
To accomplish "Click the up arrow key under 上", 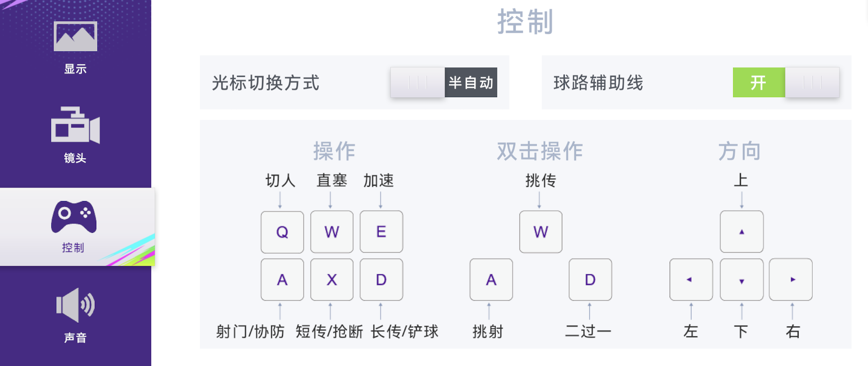I will [x=742, y=232].
